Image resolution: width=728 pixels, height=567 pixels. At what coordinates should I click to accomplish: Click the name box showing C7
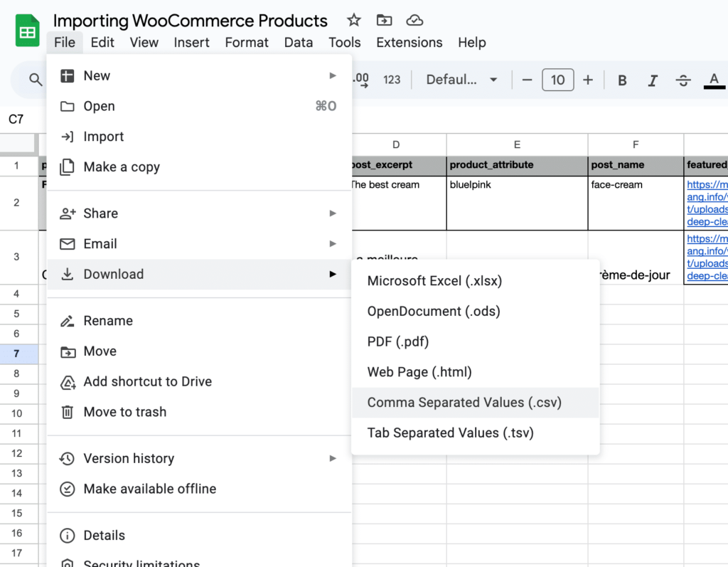click(16, 120)
